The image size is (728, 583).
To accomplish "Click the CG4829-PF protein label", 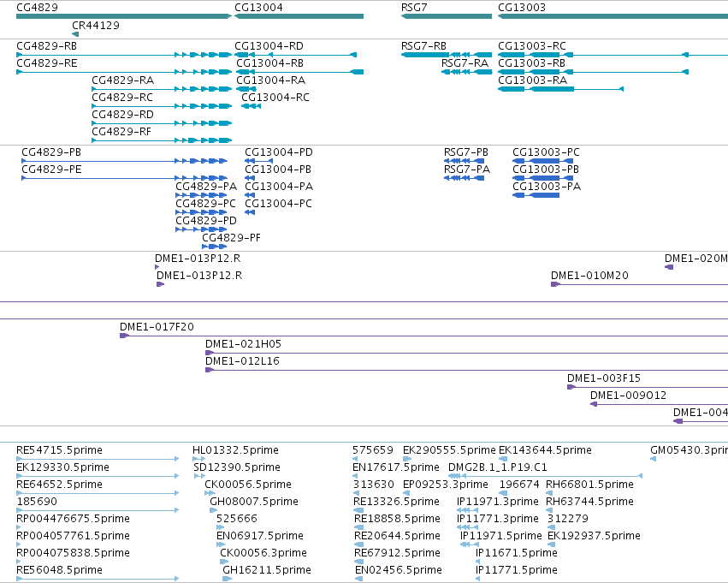I will [231, 238].
